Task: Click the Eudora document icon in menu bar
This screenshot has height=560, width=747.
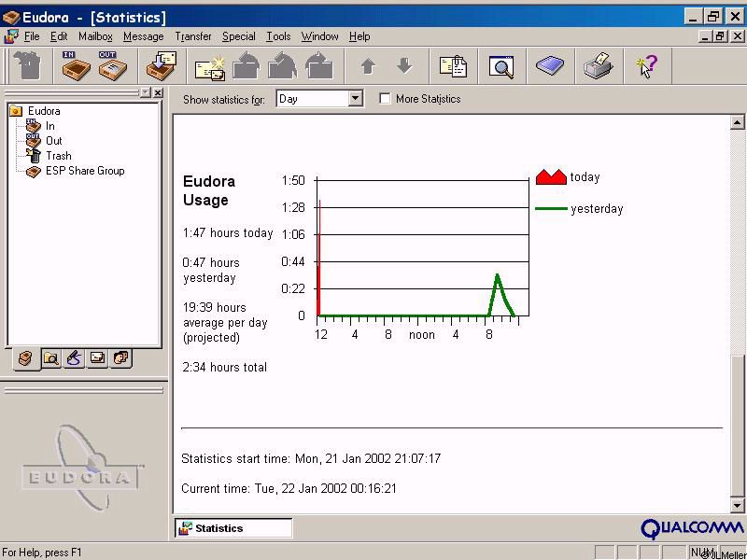Action: (11, 36)
